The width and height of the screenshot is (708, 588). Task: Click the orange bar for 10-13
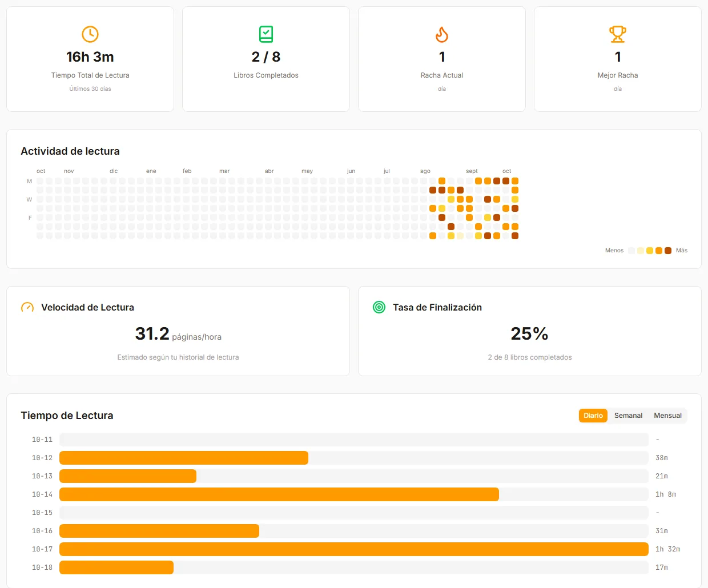(x=128, y=476)
